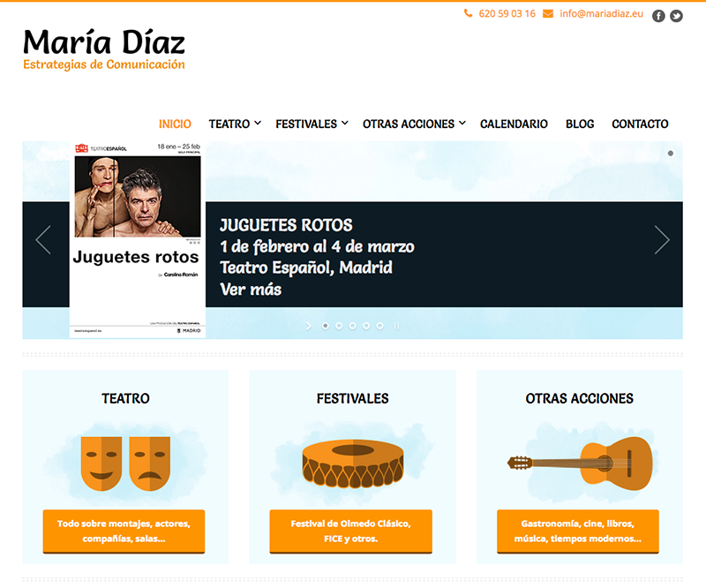Click the Festival de Olmedo Clásico button
706x588 pixels.
click(350, 531)
